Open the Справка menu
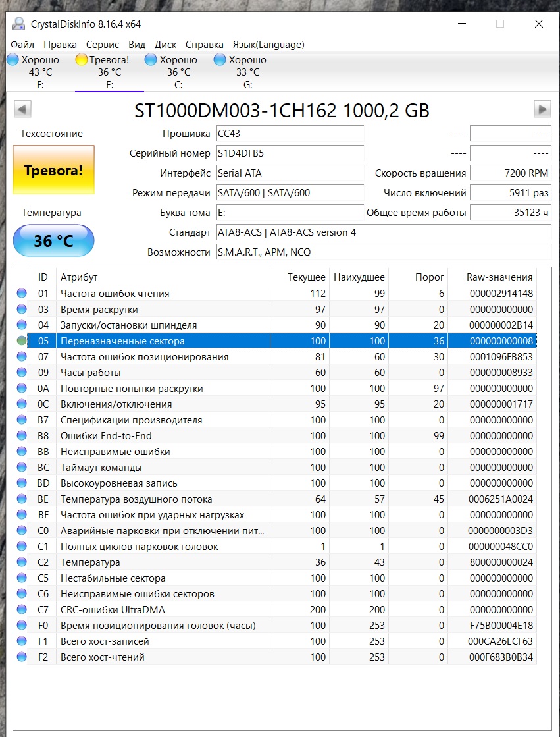The image size is (560, 737). coord(204,45)
